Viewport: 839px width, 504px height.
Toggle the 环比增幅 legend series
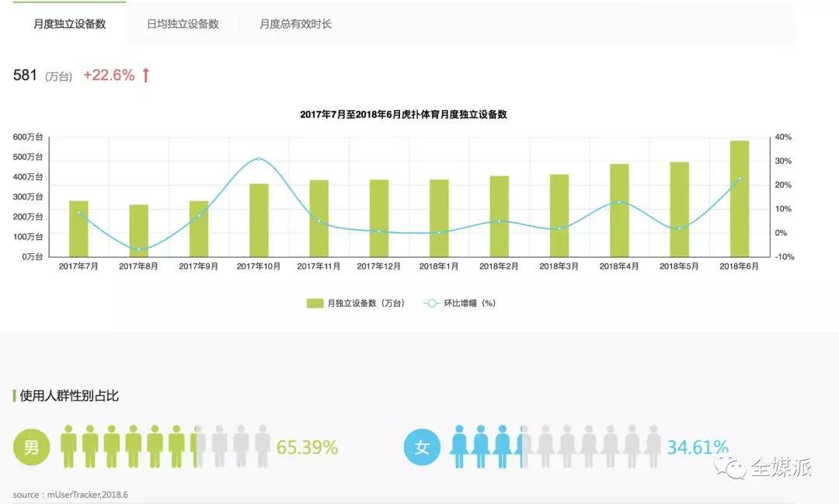tap(460, 304)
